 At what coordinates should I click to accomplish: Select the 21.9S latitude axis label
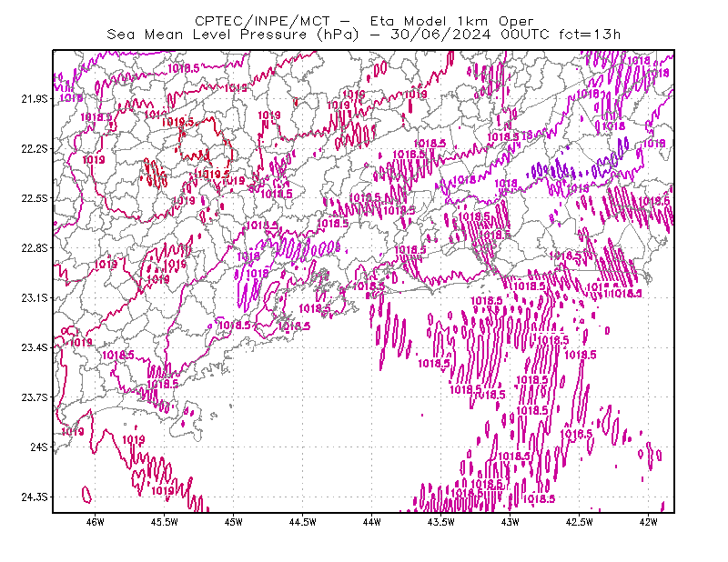pos(34,99)
